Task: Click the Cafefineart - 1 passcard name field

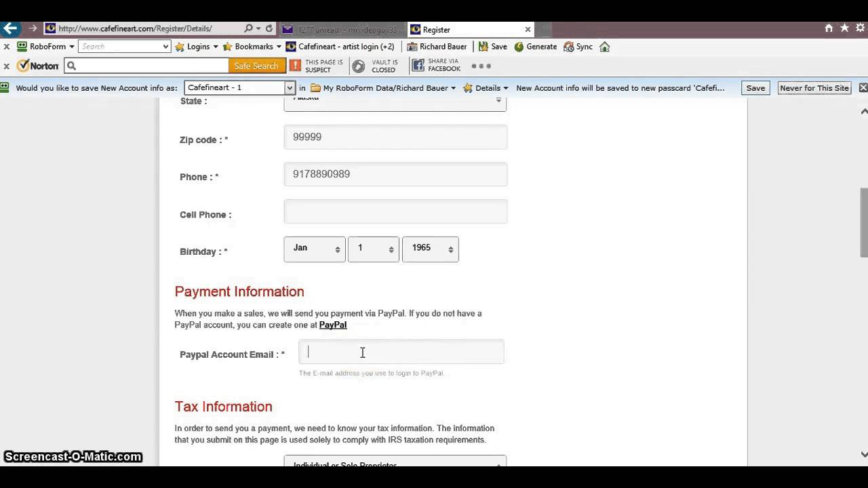Action: click(x=234, y=87)
